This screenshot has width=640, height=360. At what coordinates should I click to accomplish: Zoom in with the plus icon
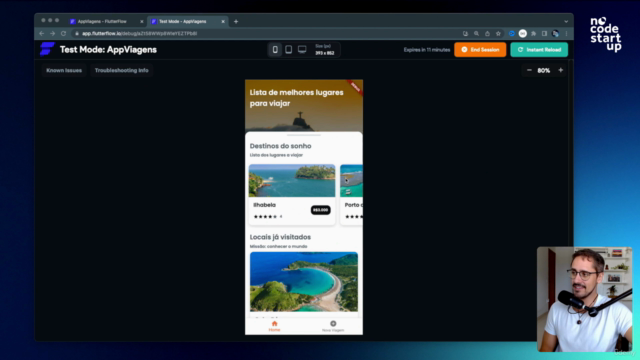pos(560,70)
